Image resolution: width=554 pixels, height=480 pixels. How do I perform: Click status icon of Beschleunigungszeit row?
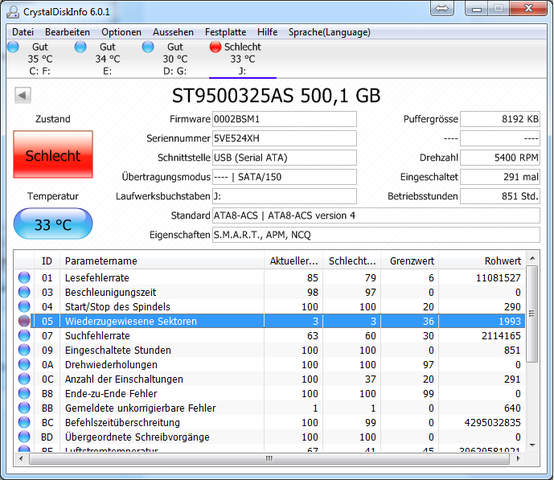point(24,292)
